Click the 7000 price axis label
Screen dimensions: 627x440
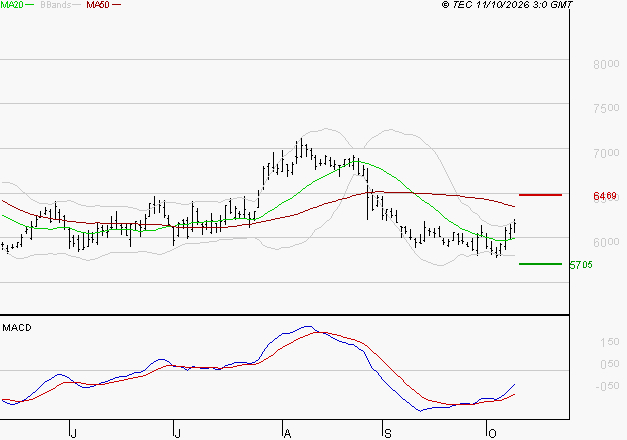tap(606, 153)
